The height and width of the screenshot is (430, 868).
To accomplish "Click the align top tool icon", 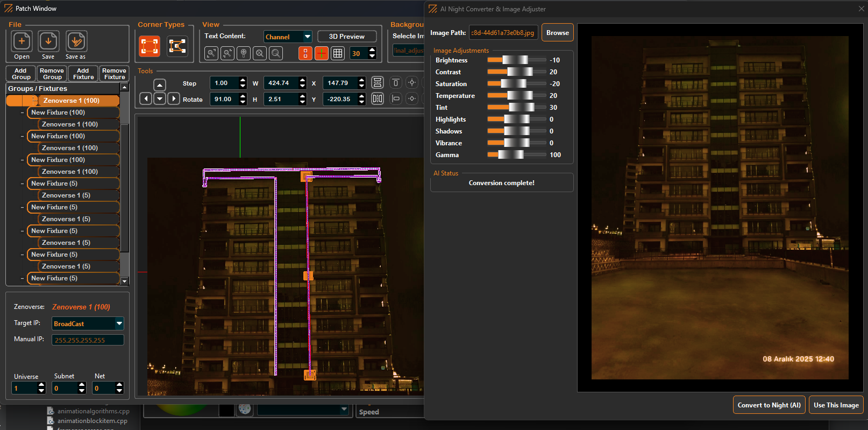I will pyautogui.click(x=396, y=83).
